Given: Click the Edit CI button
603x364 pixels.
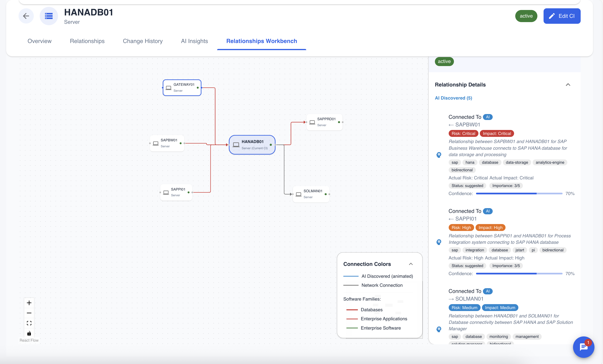Looking at the screenshot, I should click(x=562, y=16).
